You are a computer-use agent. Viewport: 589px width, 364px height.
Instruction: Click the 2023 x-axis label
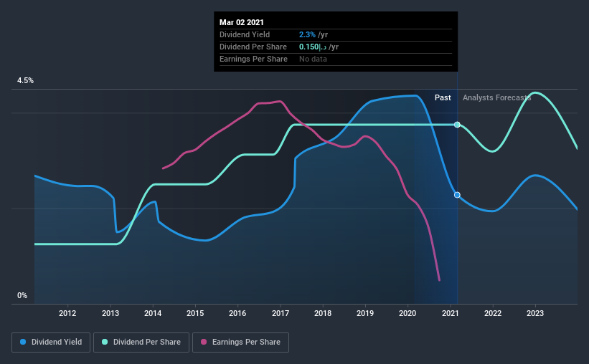pyautogui.click(x=535, y=313)
